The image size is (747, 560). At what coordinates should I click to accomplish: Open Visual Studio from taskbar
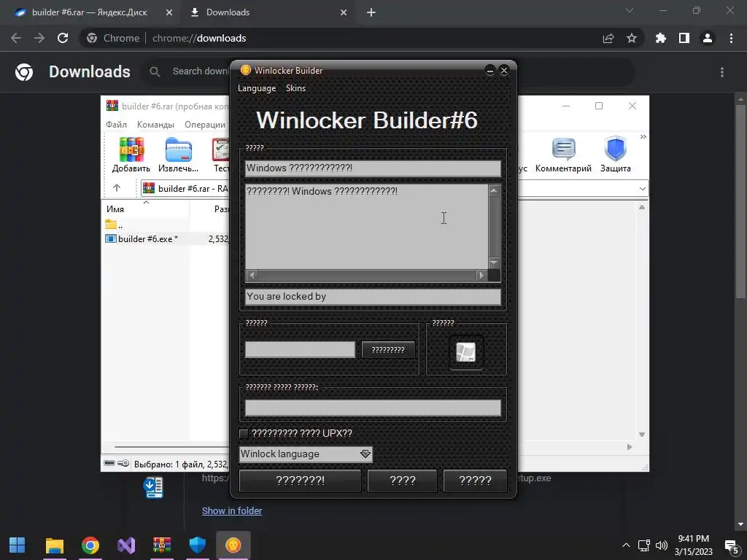(126, 545)
